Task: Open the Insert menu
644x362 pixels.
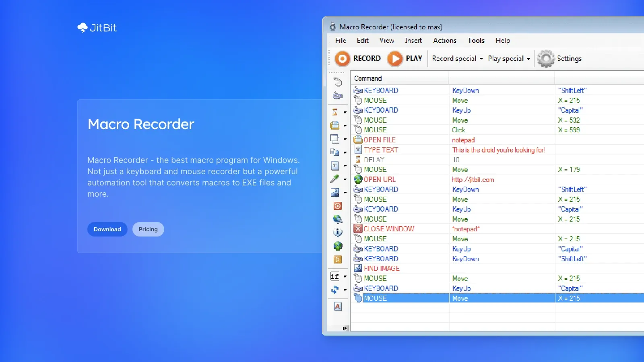Action: click(413, 41)
